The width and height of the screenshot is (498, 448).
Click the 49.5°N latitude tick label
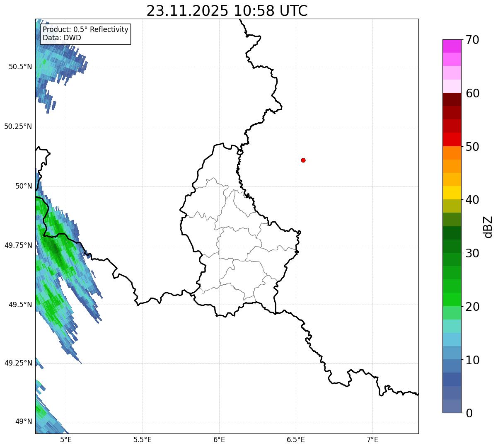(20, 305)
